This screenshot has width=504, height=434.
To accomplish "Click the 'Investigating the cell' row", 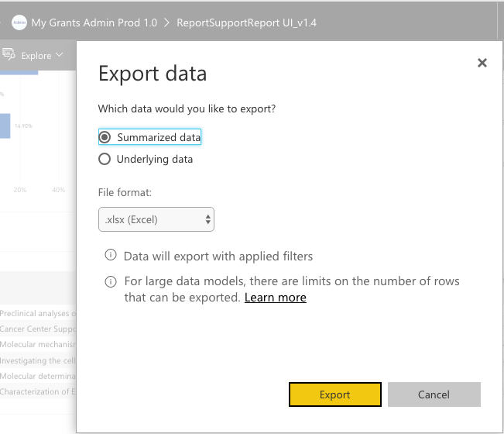I will tap(38, 360).
